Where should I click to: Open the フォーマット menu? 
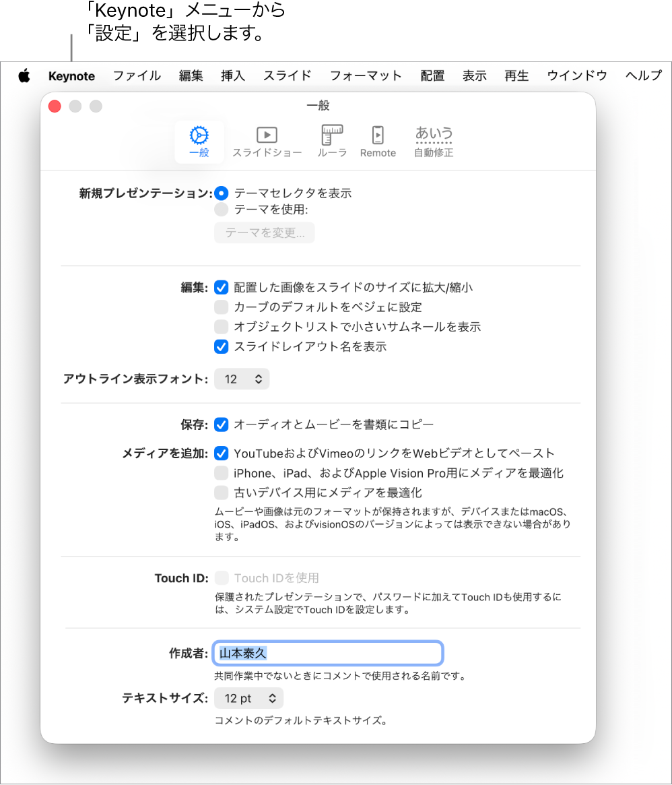click(x=366, y=75)
